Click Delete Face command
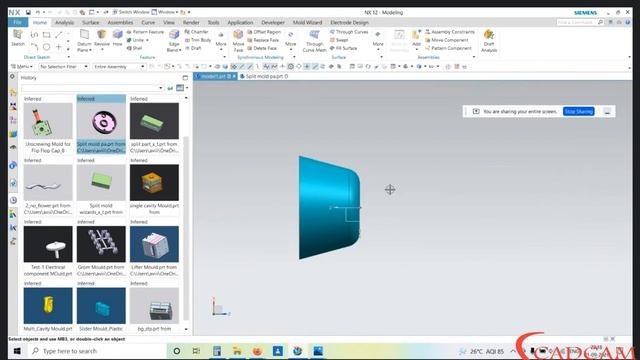640x360 pixels. coord(262,48)
